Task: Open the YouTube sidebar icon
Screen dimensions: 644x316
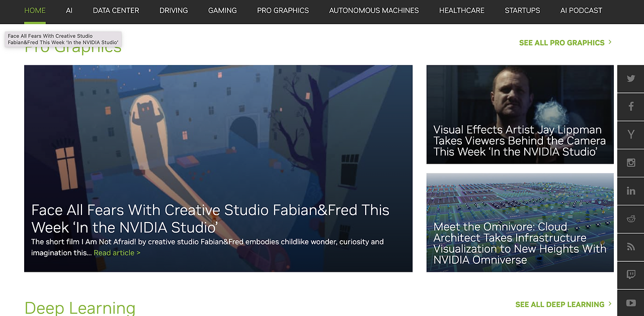Action: coord(631,303)
